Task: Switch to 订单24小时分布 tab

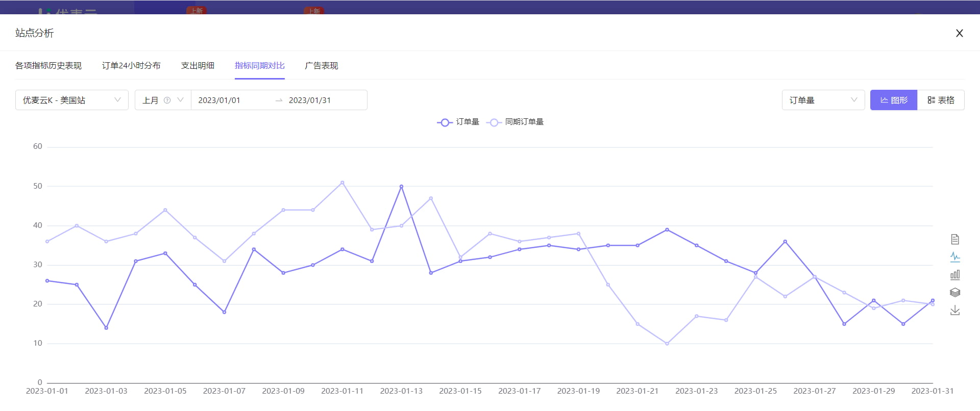Action: [x=131, y=66]
